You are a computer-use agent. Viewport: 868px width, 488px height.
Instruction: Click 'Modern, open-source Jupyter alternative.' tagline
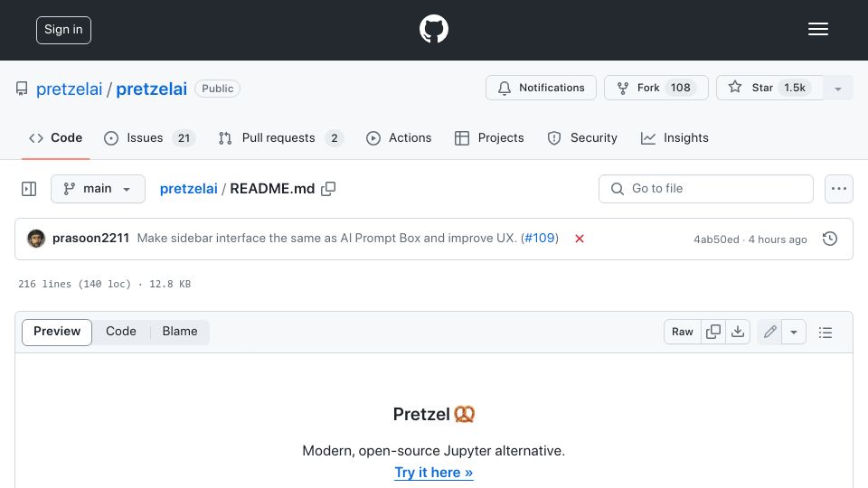[x=433, y=451]
